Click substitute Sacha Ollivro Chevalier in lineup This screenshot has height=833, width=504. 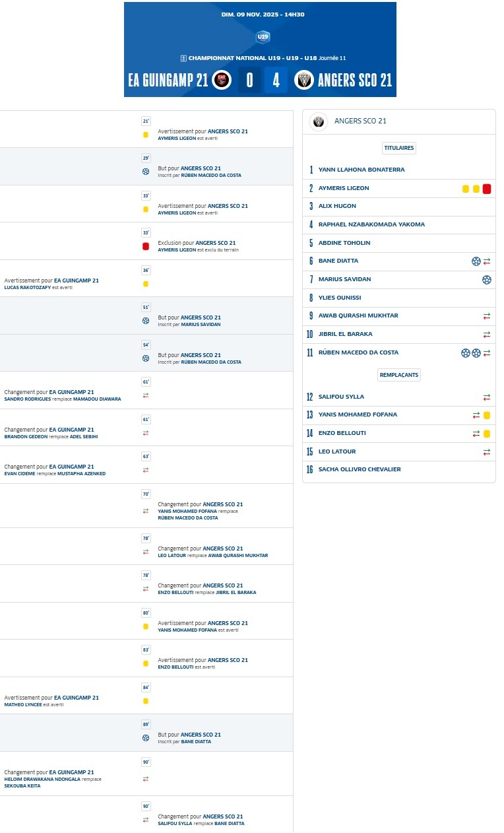[360, 469]
